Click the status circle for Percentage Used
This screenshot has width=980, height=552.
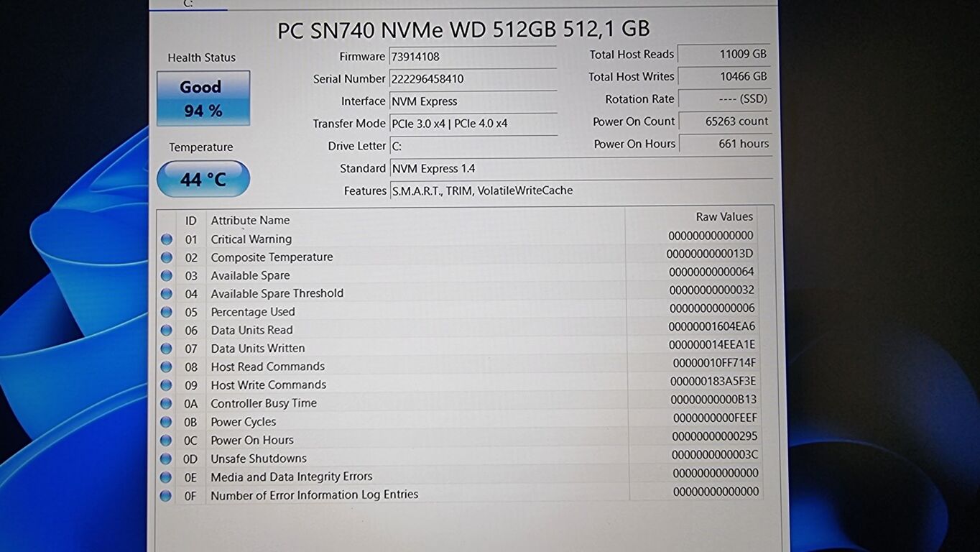pyautogui.click(x=167, y=312)
